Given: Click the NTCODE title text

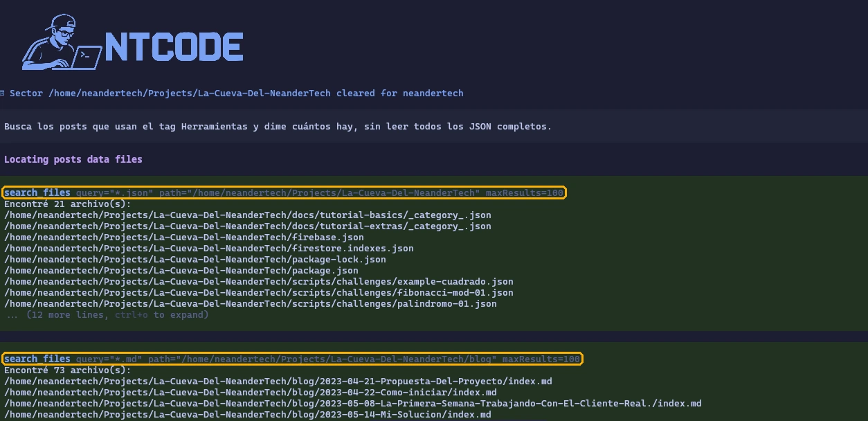Looking at the screenshot, I should pos(174,46).
